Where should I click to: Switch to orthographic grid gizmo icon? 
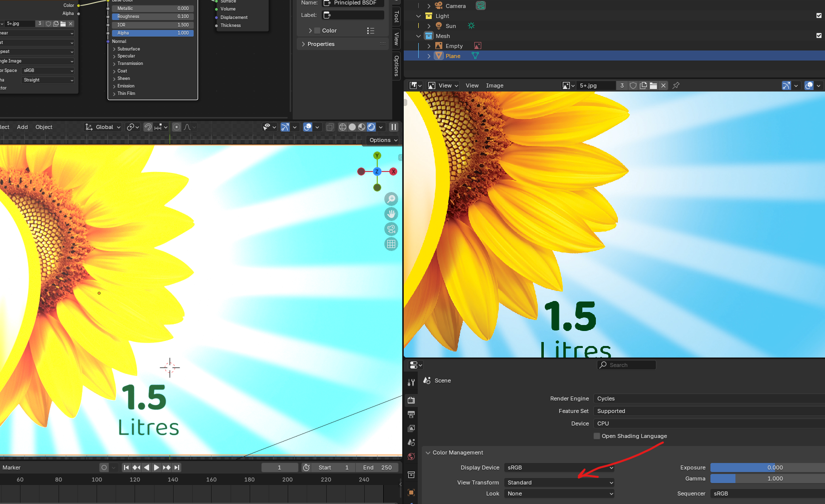(x=391, y=244)
